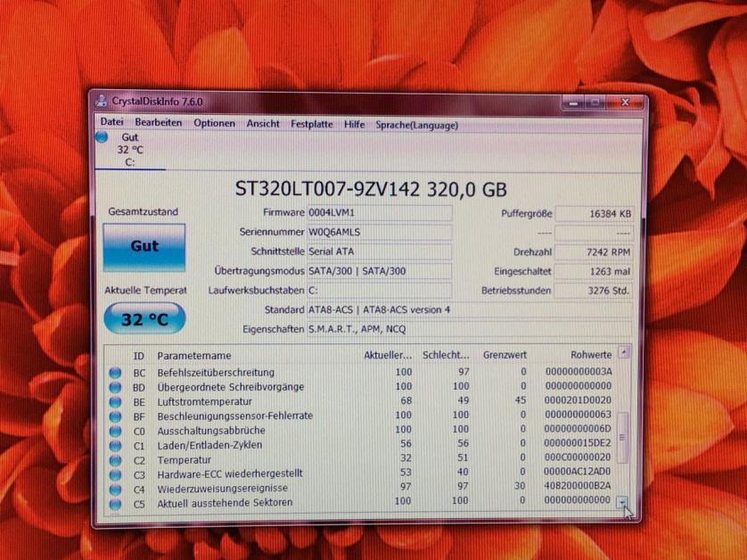This screenshot has width=747, height=560.
Task: Click status orb of C2 Temperatur row
Action: click(x=115, y=460)
